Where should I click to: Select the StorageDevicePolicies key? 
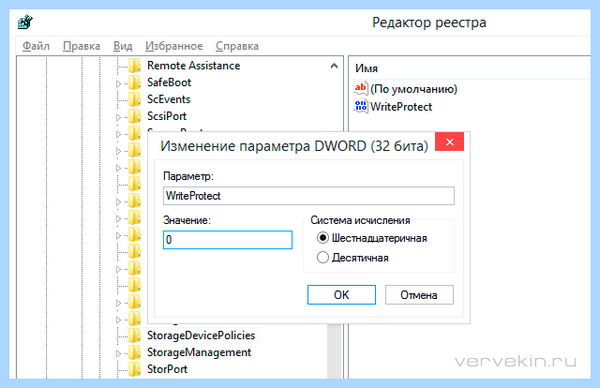(201, 336)
